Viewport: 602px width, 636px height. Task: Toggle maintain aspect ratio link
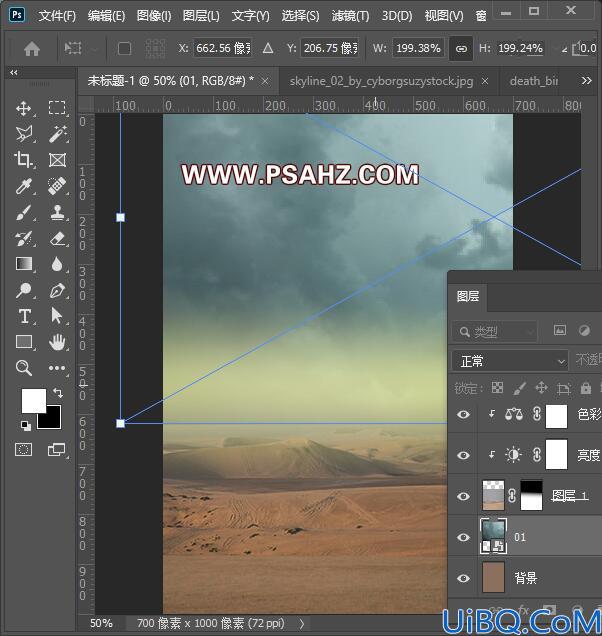click(461, 49)
